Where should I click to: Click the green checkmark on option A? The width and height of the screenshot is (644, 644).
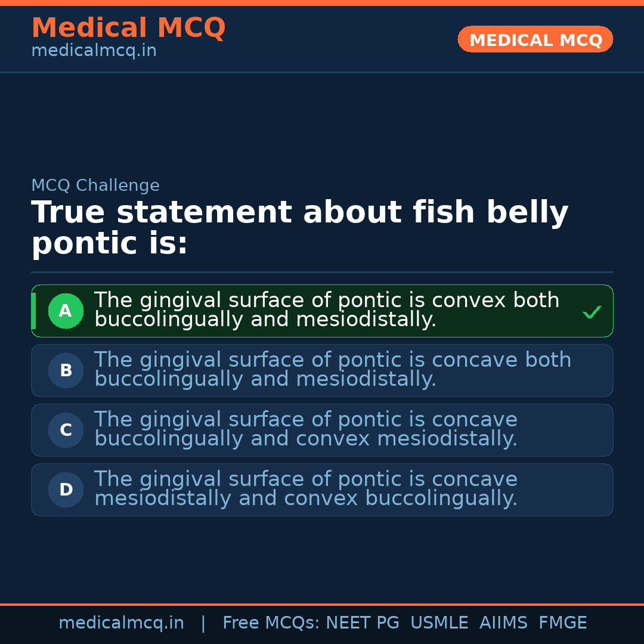point(592,312)
